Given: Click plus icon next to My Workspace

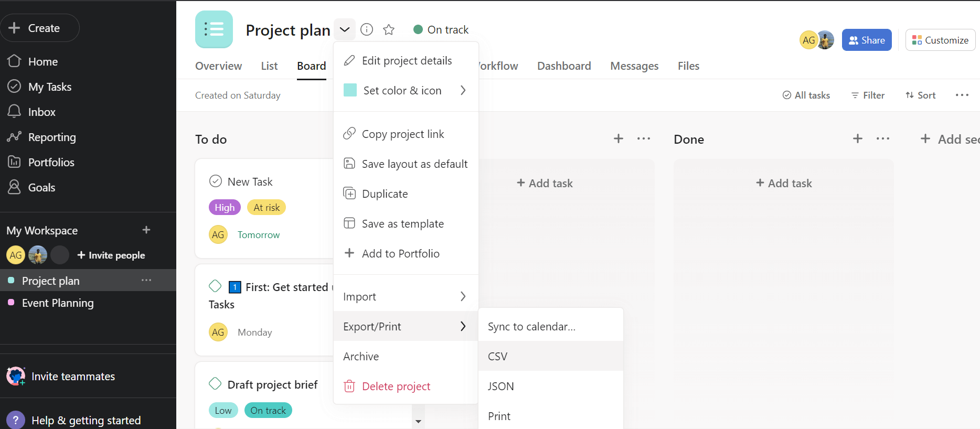Looking at the screenshot, I should pyautogui.click(x=146, y=230).
